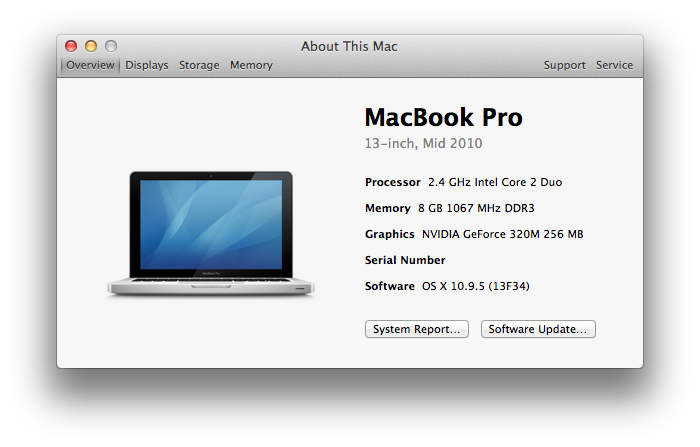Screen dimensions: 700x447
Task: Click the OS X 10.9.5 (13F34) version text
Action: (476, 286)
